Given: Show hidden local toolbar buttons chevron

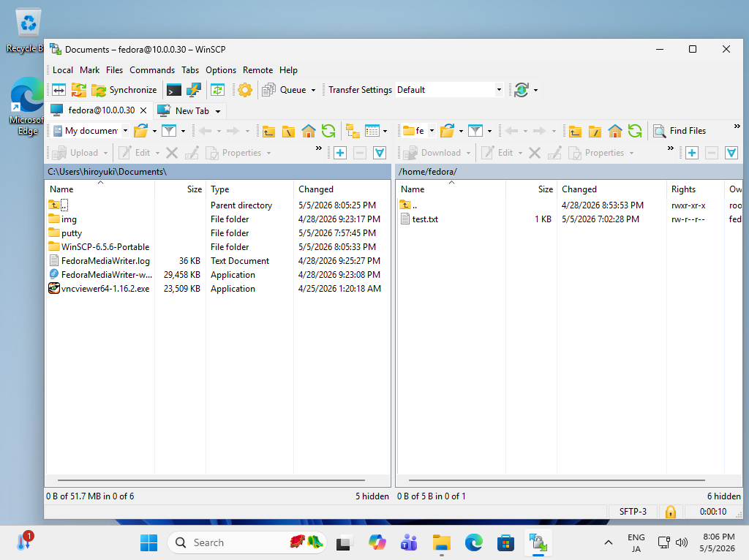Looking at the screenshot, I should click(x=319, y=148).
